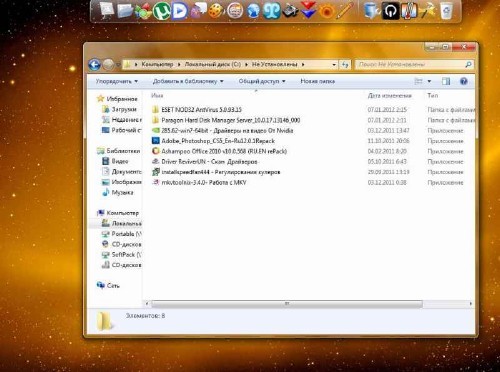Create a folder with Новая папка
The height and width of the screenshot is (372, 500).
click(x=318, y=81)
